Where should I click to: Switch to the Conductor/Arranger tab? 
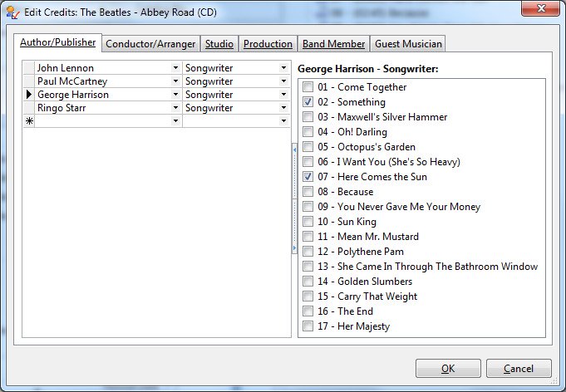[150, 44]
